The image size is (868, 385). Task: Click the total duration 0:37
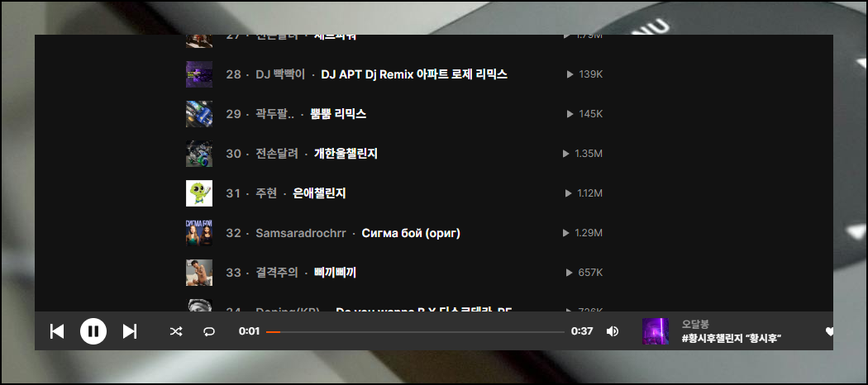582,331
